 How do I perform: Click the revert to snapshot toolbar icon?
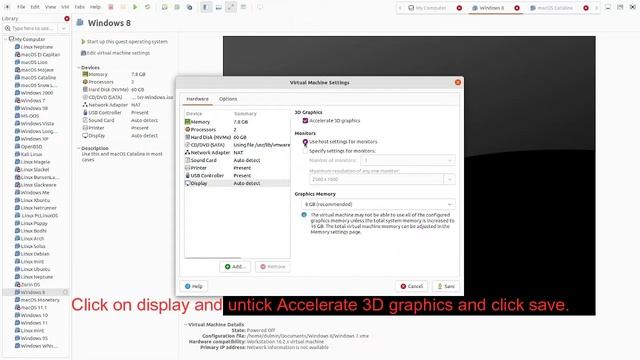177,7
